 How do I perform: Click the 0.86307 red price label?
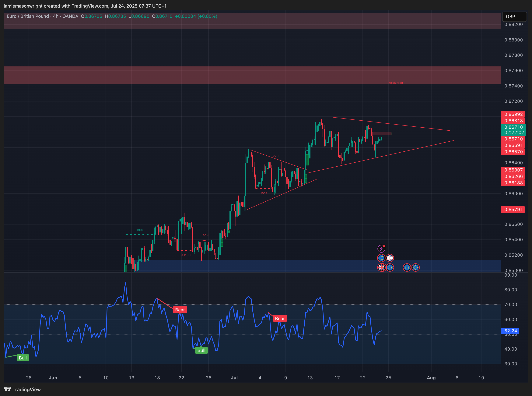(513, 170)
